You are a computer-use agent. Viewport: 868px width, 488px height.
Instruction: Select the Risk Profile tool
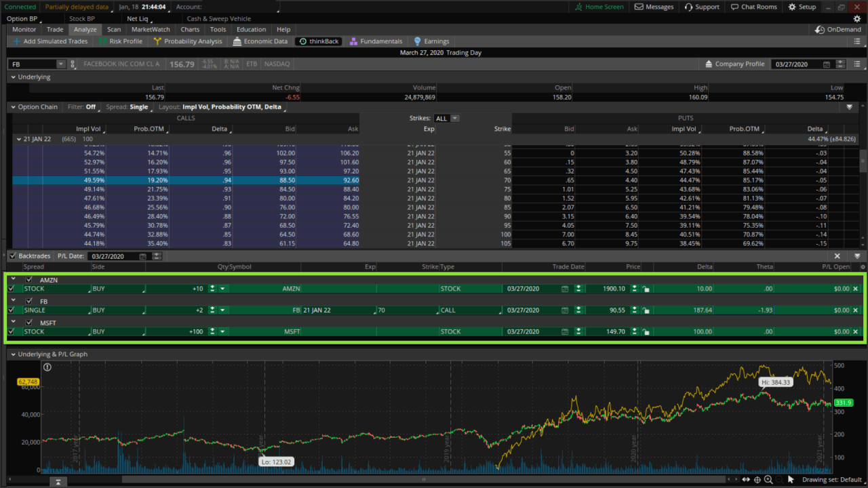click(126, 41)
